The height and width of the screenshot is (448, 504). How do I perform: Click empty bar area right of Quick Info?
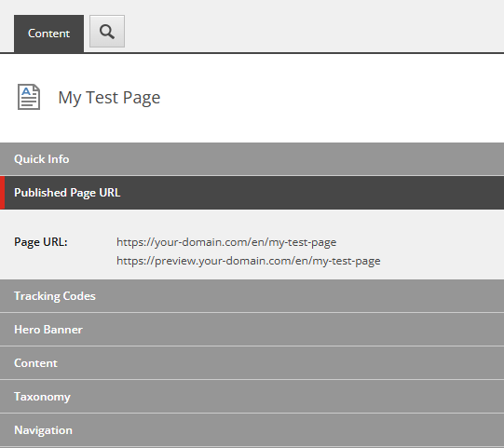[x=286, y=159]
